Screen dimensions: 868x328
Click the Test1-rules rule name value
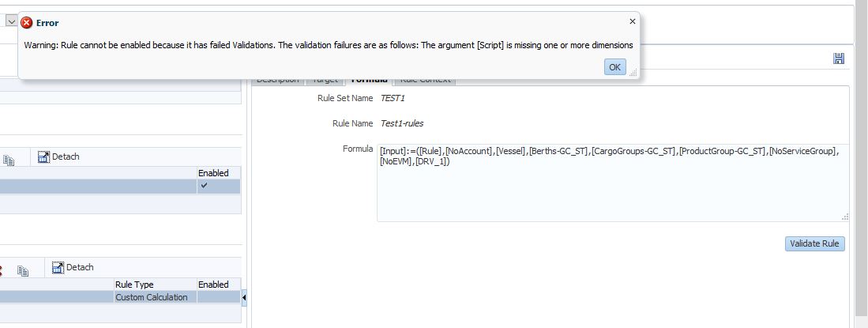tap(402, 123)
